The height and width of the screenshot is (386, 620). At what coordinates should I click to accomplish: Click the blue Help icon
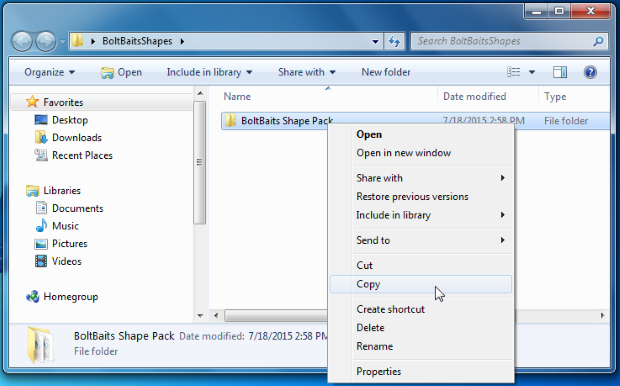590,72
